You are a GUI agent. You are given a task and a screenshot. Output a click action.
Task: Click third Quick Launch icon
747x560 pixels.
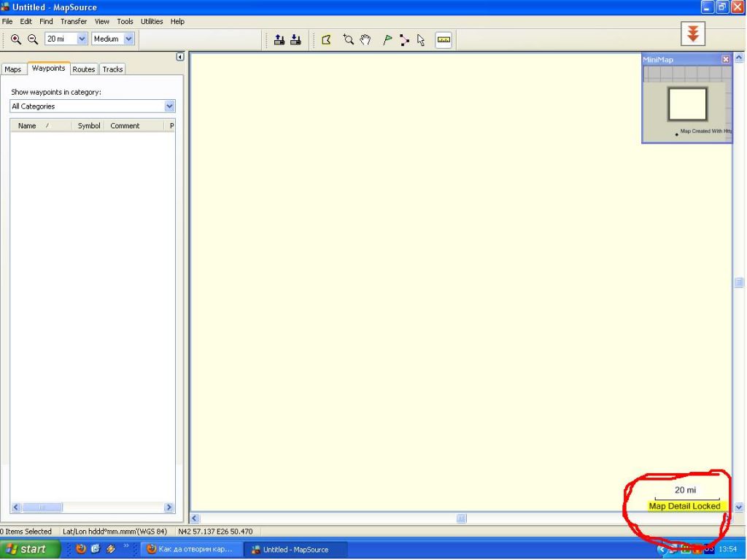(x=111, y=549)
